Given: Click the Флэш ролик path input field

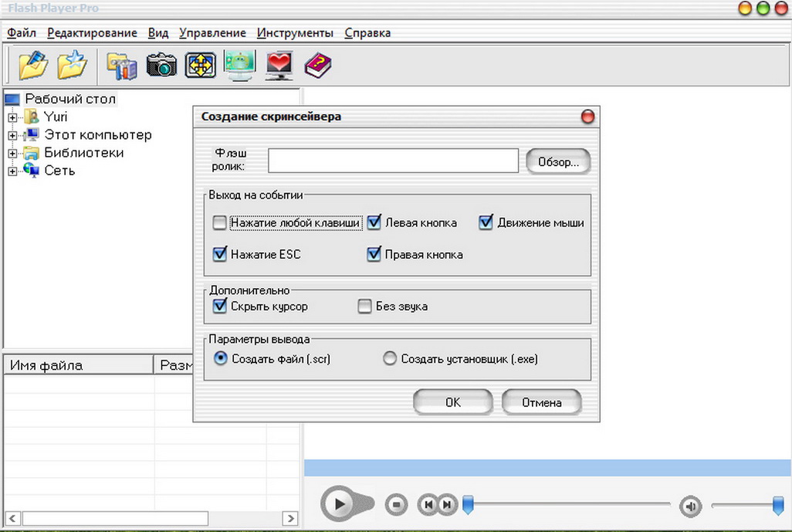Looking at the screenshot, I should point(393,161).
